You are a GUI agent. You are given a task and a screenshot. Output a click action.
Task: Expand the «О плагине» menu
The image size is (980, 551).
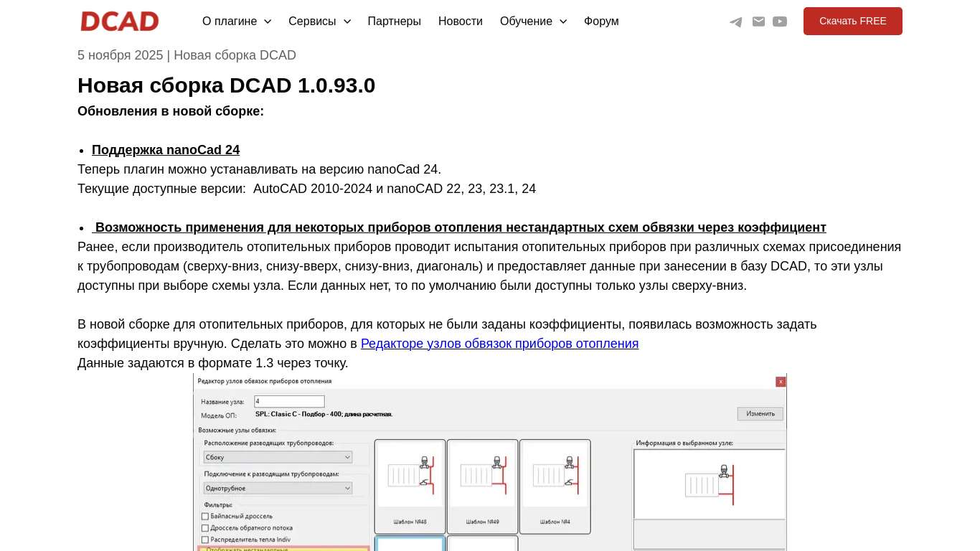click(x=237, y=22)
